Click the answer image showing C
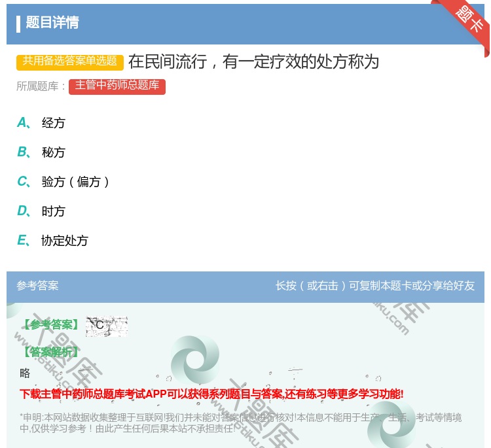The image size is (491, 448). (106, 326)
